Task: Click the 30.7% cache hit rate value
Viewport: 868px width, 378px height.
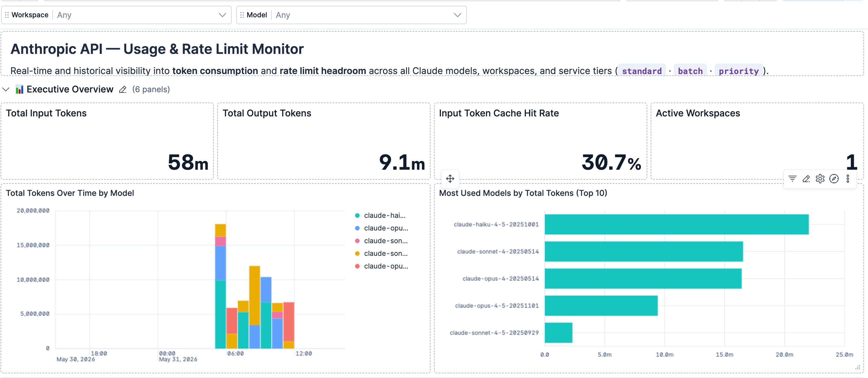Action: [612, 162]
